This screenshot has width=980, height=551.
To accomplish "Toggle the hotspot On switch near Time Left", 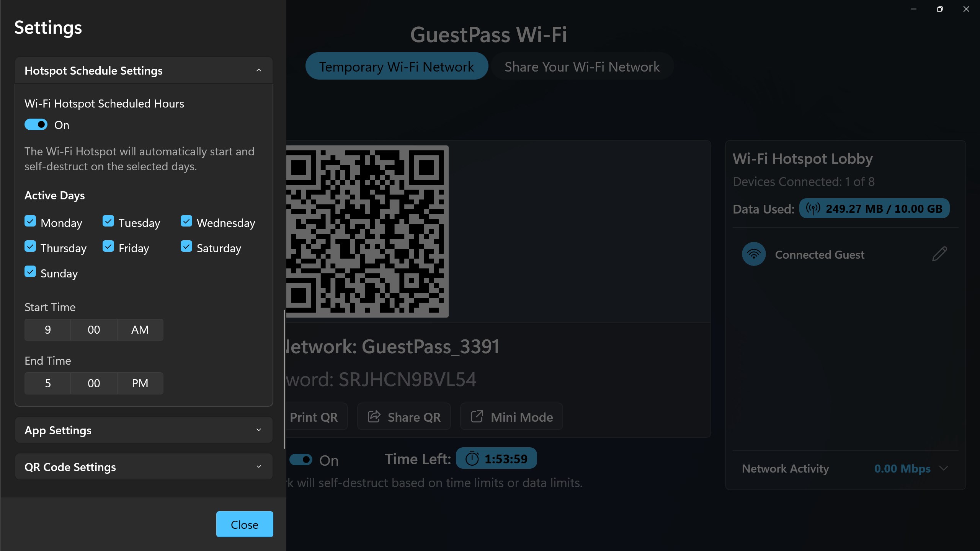I will point(301,460).
